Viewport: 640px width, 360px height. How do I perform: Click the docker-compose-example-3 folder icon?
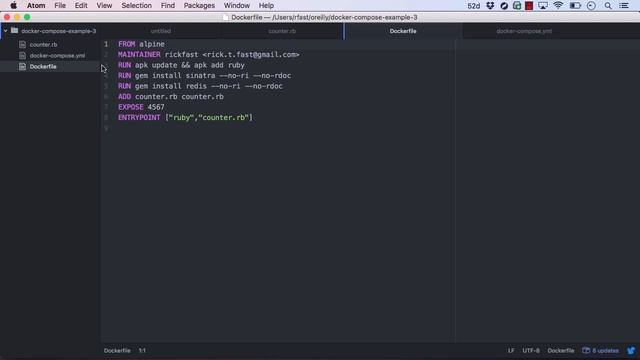pyautogui.click(x=14, y=31)
